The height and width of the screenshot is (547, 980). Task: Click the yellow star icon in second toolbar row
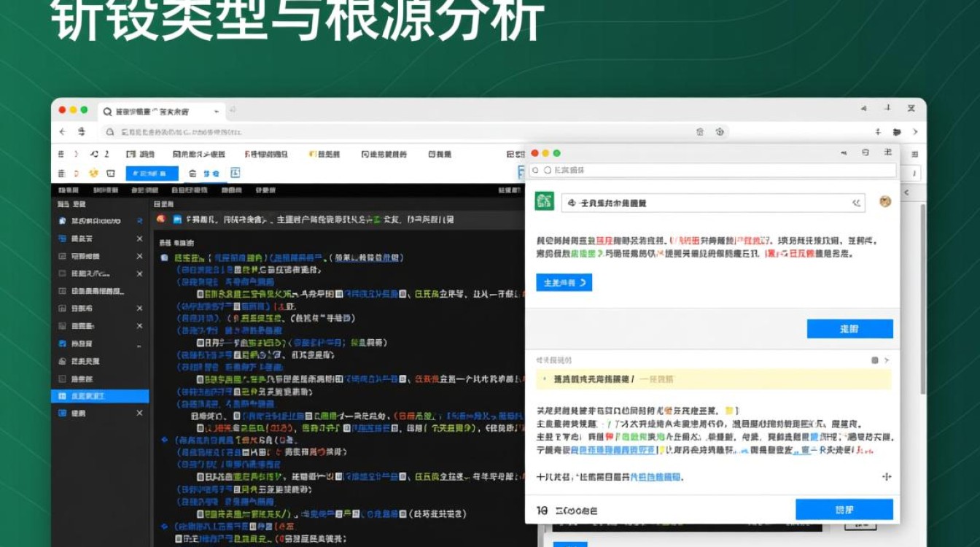93,174
